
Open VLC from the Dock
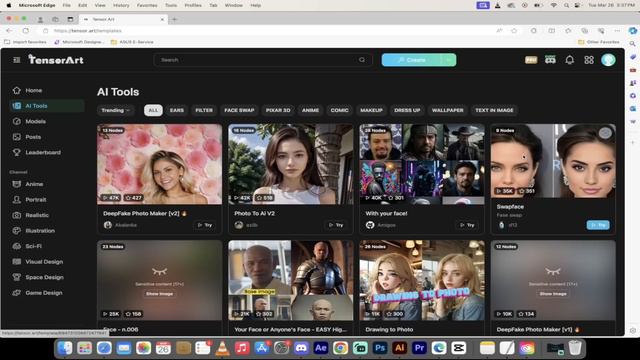coord(222,348)
